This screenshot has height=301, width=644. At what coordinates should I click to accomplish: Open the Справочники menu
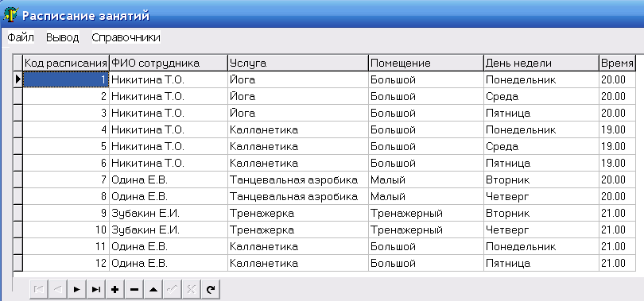point(126,38)
